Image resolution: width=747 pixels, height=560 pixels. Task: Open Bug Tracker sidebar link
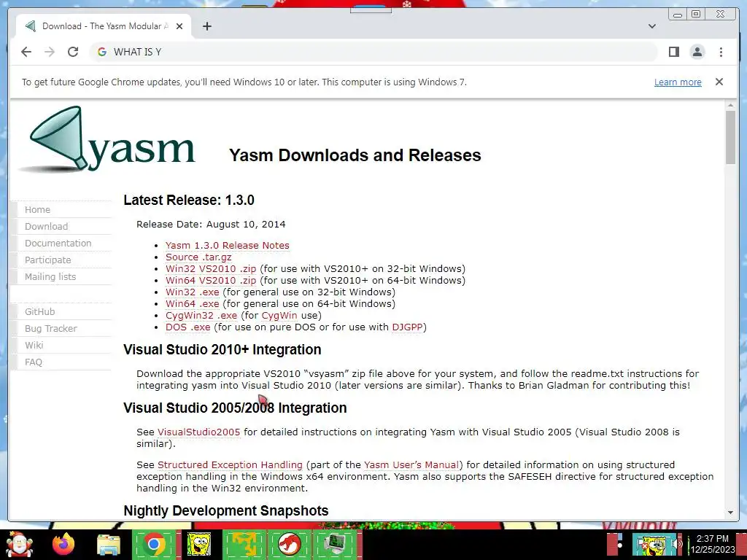coord(50,329)
